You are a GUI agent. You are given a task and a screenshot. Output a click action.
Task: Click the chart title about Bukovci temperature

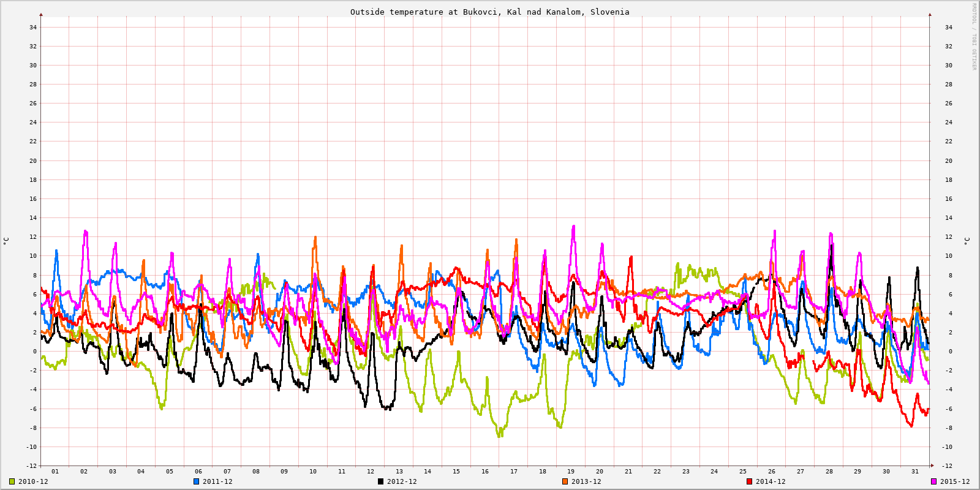click(x=489, y=12)
